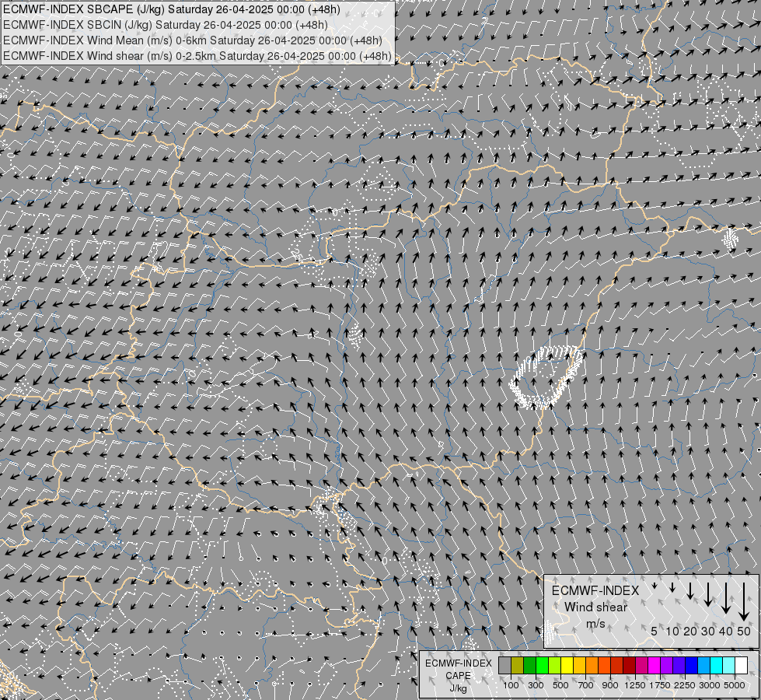Click the 2250 tick label on CAPE scale
761x700 pixels.
pyautogui.click(x=685, y=685)
